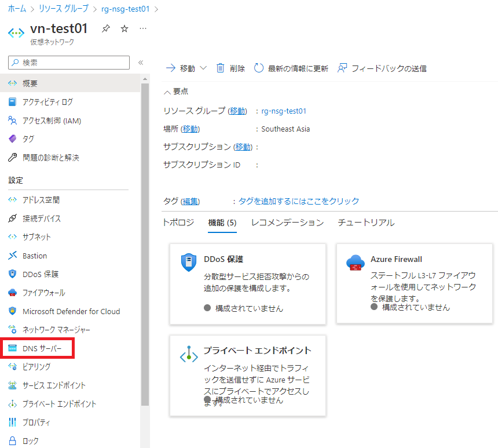Mark vn-test01 as favorite with star icon
The height and width of the screenshot is (448, 498).
(x=124, y=28)
